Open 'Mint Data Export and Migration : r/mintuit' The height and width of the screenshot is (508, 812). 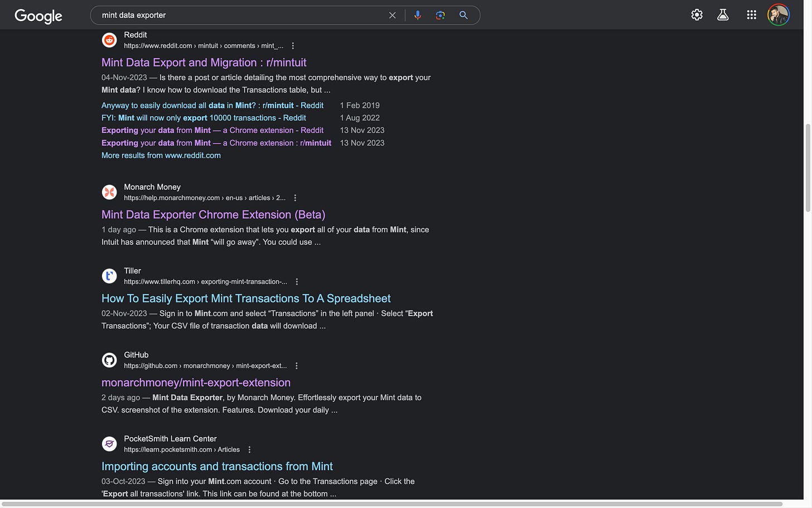point(204,63)
